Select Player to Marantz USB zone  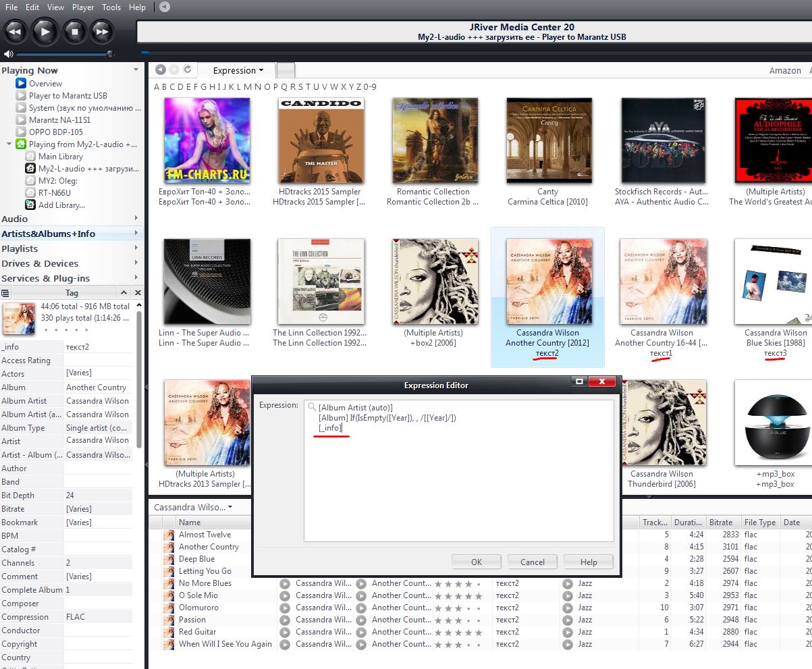pos(67,95)
